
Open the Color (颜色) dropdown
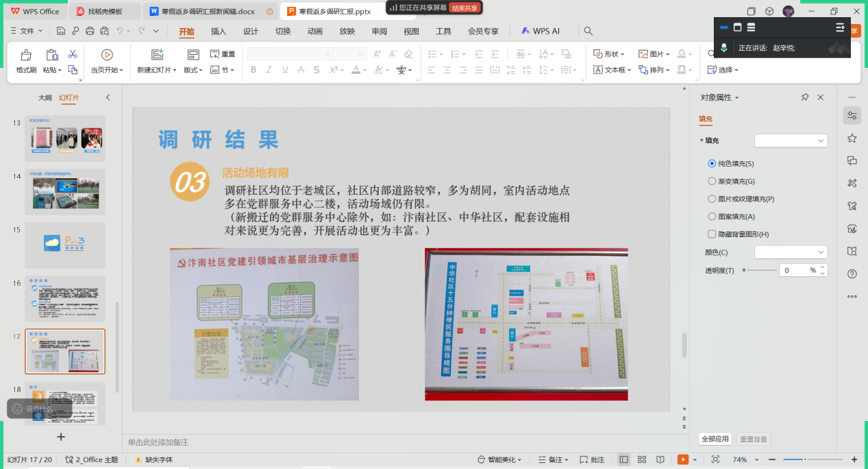pos(791,252)
